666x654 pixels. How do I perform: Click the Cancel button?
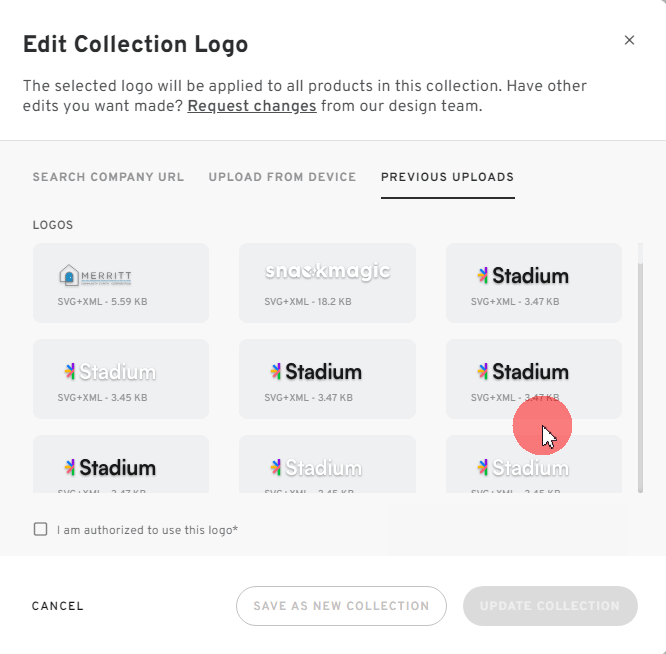click(x=58, y=606)
